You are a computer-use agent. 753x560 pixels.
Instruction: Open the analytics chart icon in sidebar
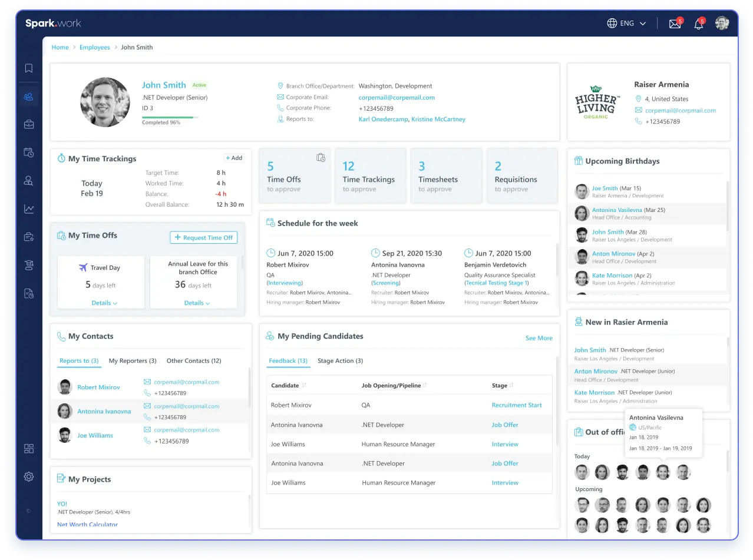coord(28,208)
